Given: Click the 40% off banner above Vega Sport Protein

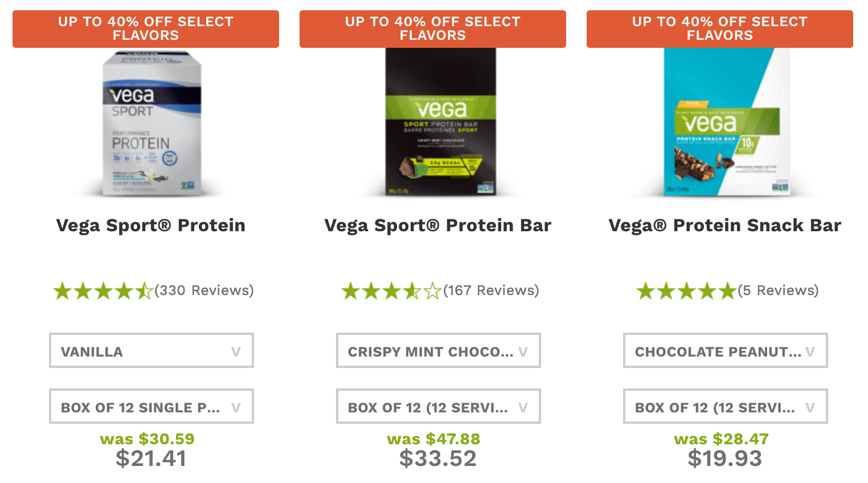Looking at the screenshot, I should (146, 28).
